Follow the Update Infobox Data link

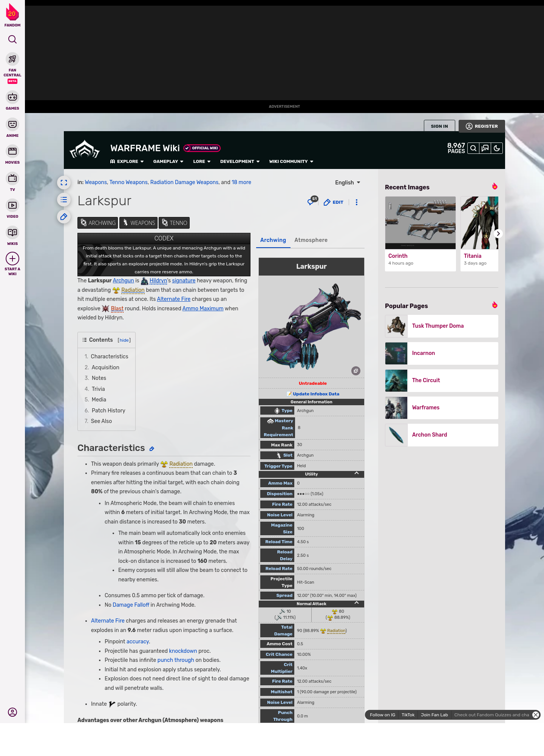pyautogui.click(x=316, y=394)
